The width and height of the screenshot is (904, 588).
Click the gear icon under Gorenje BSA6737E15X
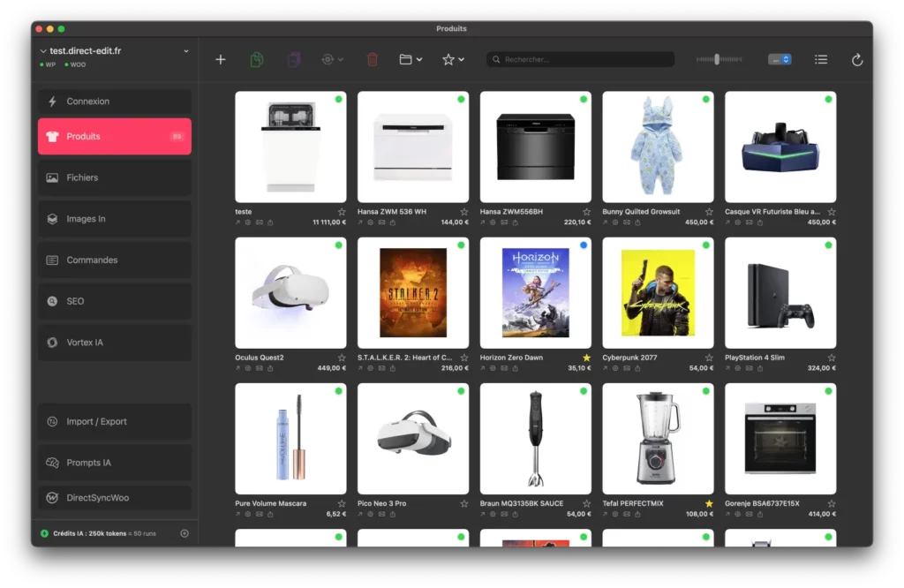point(737,514)
